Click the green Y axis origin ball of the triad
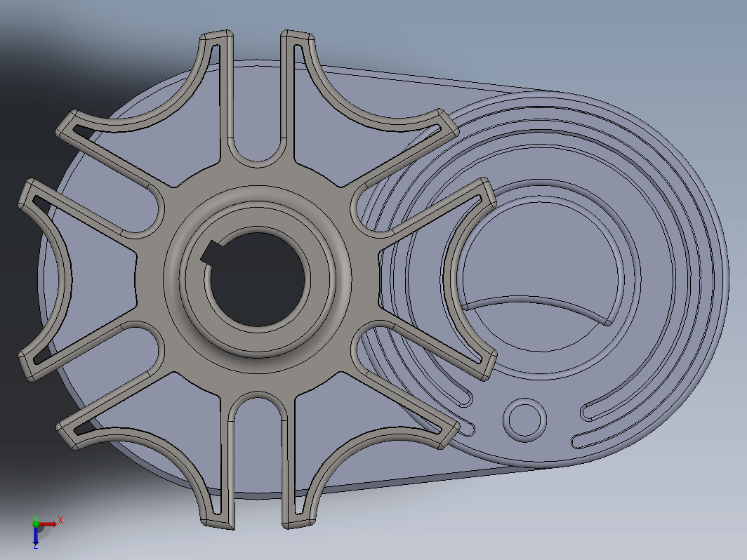747x560 pixels. [x=36, y=523]
